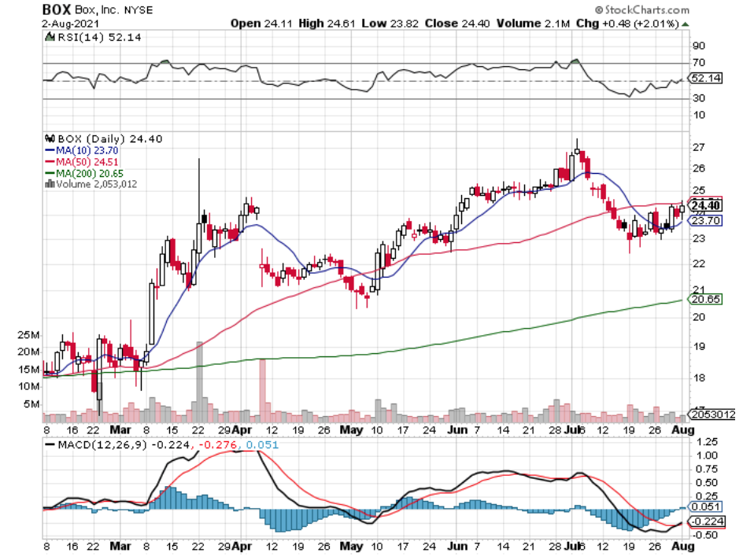Click the RSI indicator icon beside RSI(14)
Image resolution: width=743 pixels, height=560 pixels.
tap(50, 36)
